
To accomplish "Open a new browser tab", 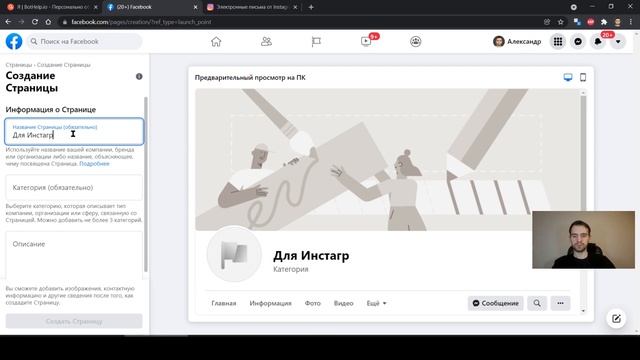I will pos(311,7).
